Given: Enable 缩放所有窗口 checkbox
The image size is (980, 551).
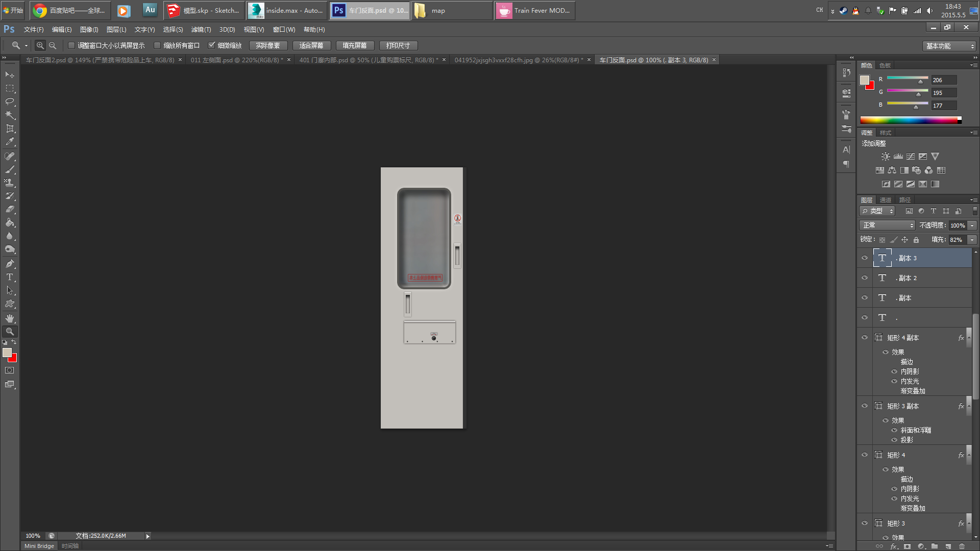Looking at the screenshot, I should [158, 45].
